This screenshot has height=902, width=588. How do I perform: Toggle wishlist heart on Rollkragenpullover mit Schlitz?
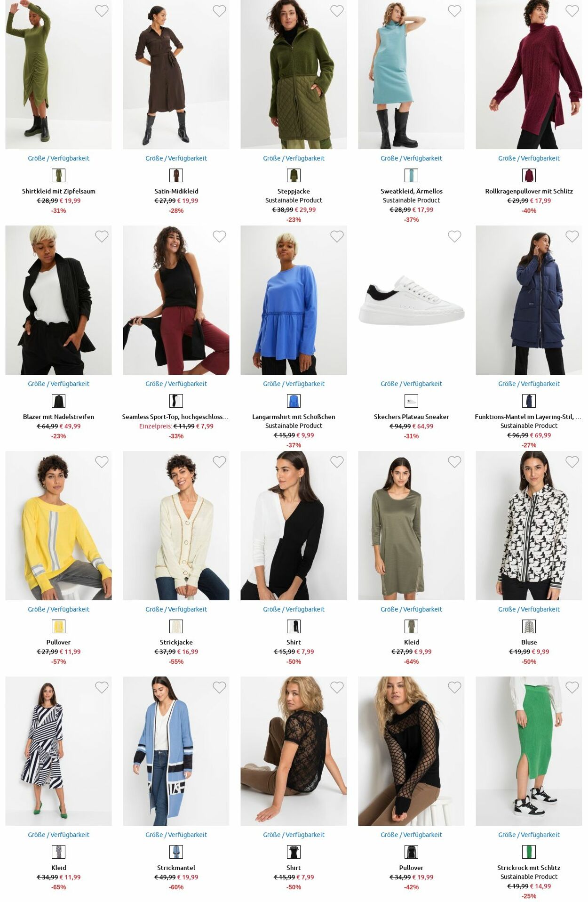coord(572,11)
